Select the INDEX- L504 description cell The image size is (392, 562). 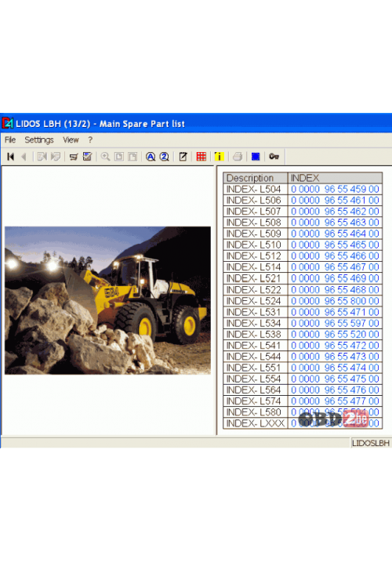point(256,189)
